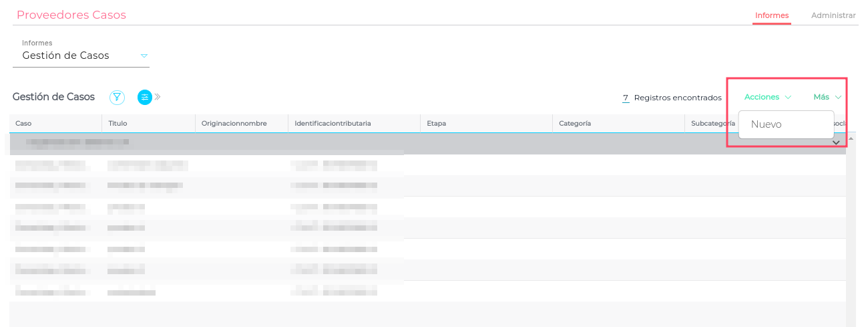Sort by the Etapa column header
Viewport: 868px width, 327px height.
[486, 123]
